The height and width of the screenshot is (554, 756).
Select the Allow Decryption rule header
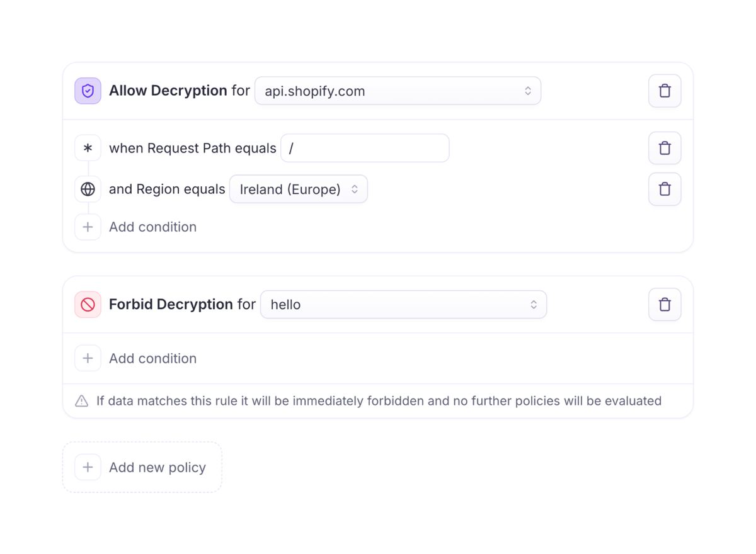pyautogui.click(x=168, y=90)
